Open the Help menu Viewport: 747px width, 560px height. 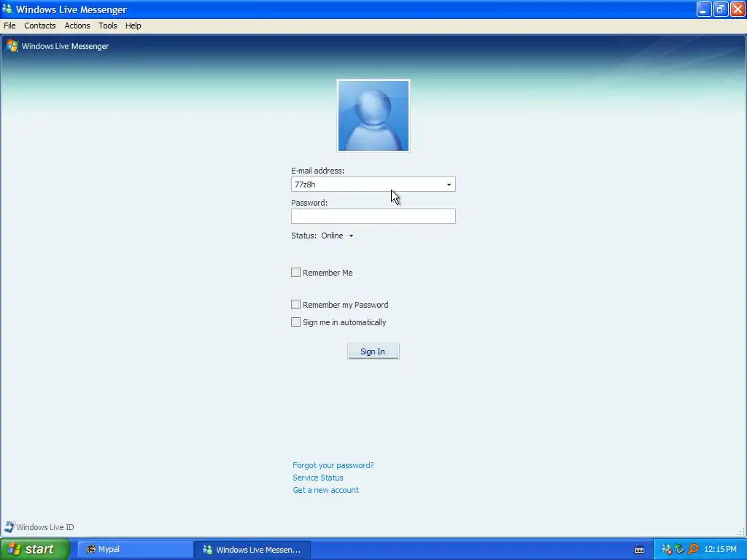coord(133,26)
